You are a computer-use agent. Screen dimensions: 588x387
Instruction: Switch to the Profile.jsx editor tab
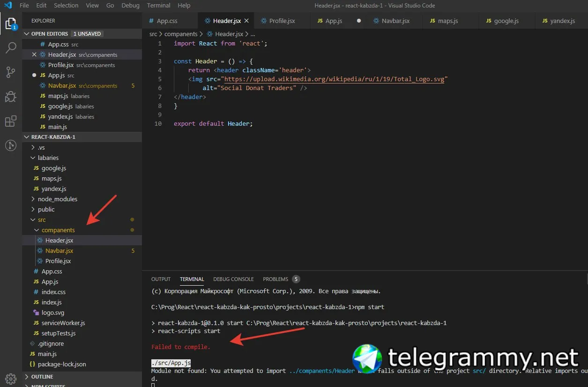282,21
